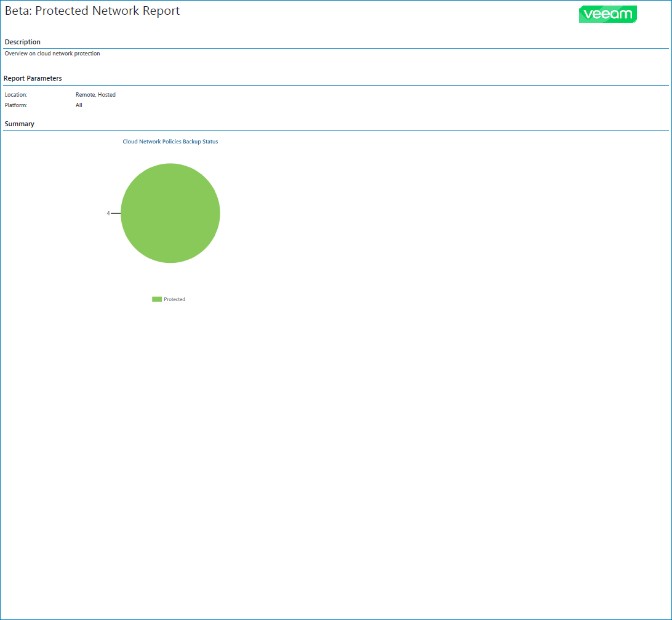This screenshot has height=620, width=672.
Task: Click the Protected legend text
Action: tap(174, 299)
